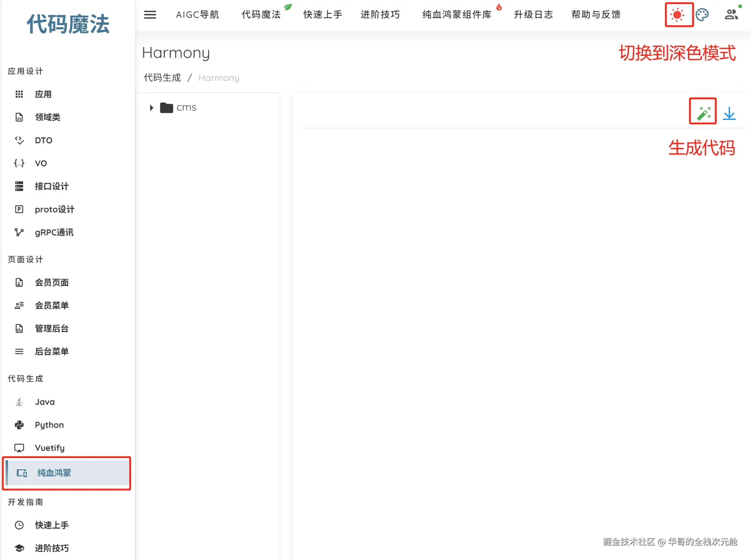Viewport: 751px width, 560px height.
Task: Toggle the hamburger menu sidebar
Action: pos(150,15)
